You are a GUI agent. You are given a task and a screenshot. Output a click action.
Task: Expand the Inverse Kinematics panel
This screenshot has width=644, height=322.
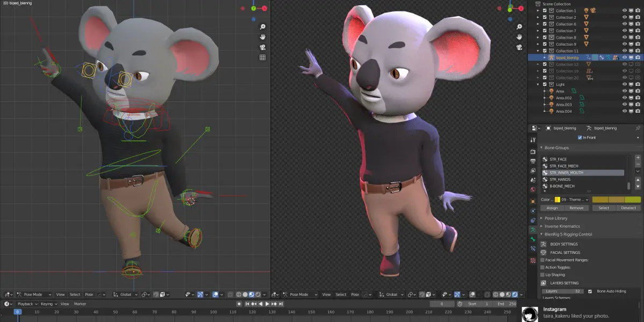coord(561,226)
